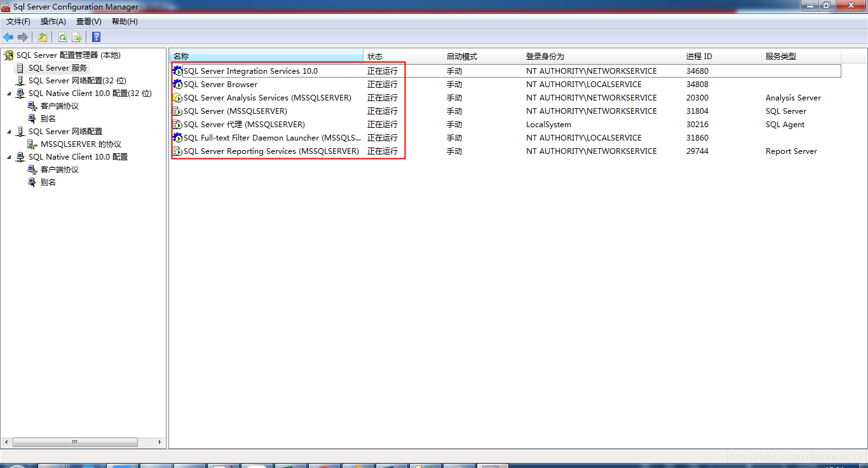This screenshot has width=868, height=468.
Task: Click process ID 34808
Action: click(697, 85)
